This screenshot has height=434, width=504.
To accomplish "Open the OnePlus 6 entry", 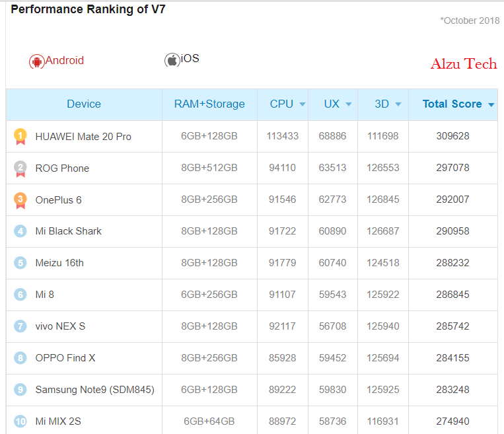I will [59, 200].
